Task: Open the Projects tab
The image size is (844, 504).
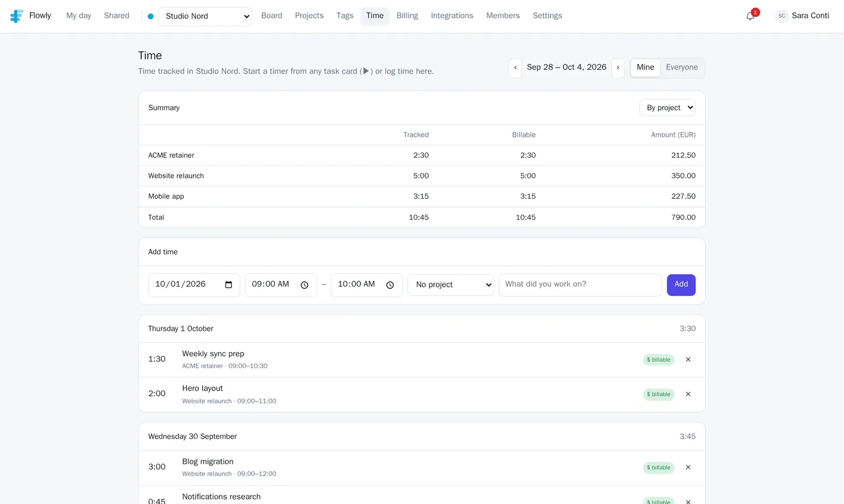Action: click(x=309, y=16)
